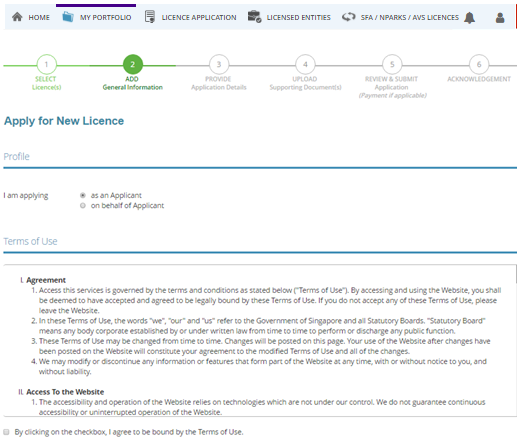Open the LICENSED ENTITIES menu item

coord(299,17)
